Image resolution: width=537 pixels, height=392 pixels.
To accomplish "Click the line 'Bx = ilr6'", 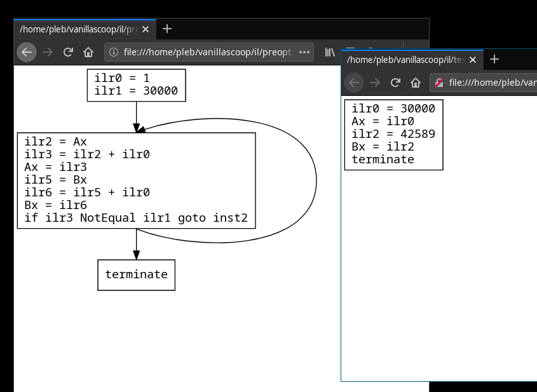I will (x=55, y=205).
